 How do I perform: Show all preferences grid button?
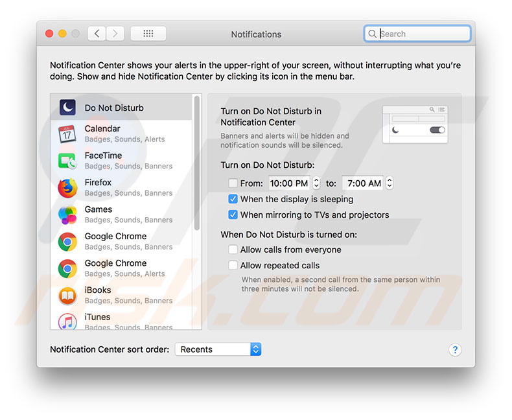pyautogui.click(x=148, y=34)
